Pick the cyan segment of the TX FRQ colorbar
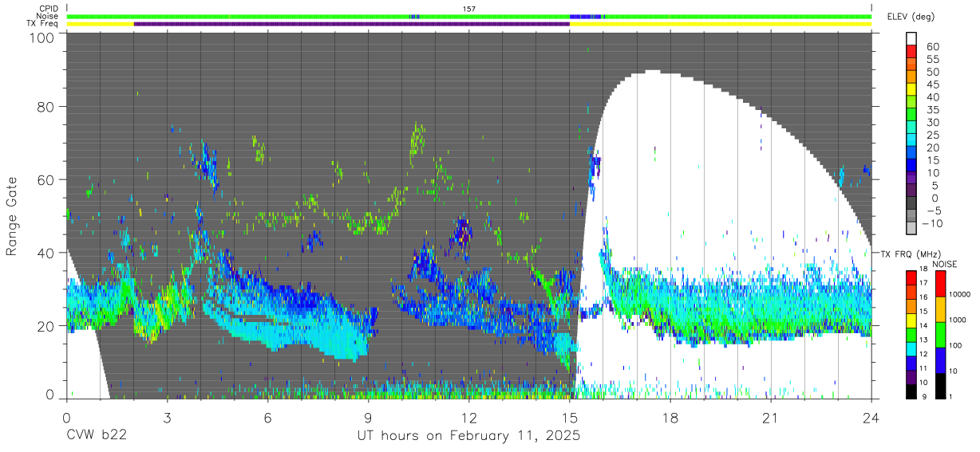 (x=911, y=350)
